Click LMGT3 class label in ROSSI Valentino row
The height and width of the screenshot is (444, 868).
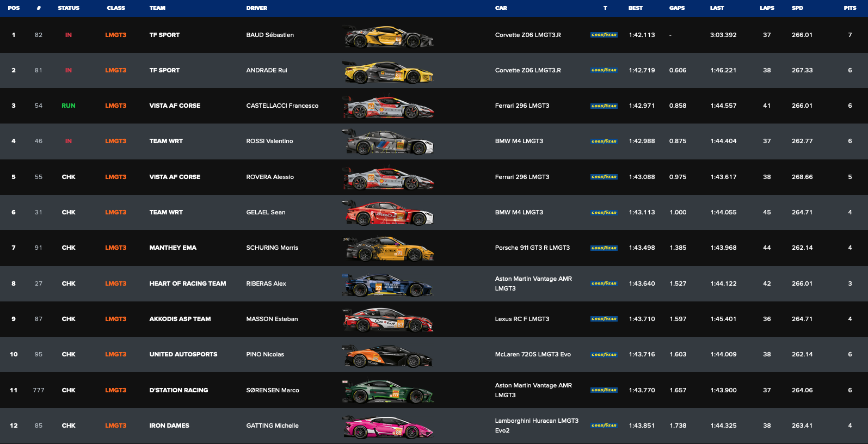tap(116, 141)
